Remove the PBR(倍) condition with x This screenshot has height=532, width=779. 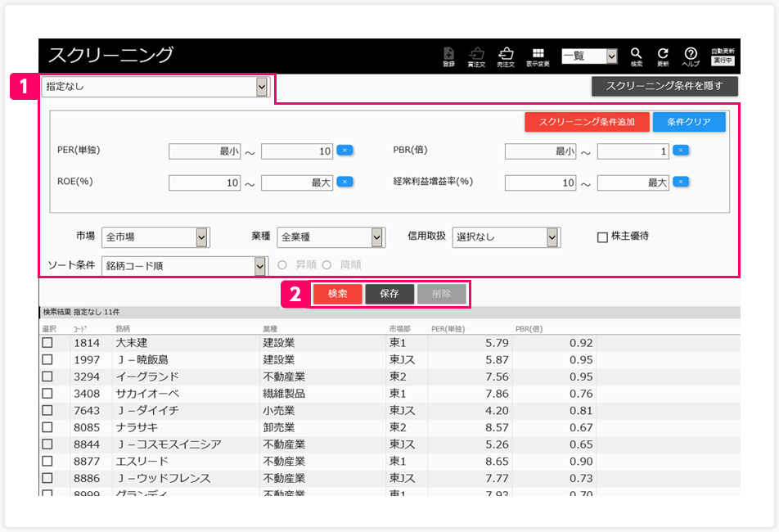[681, 150]
